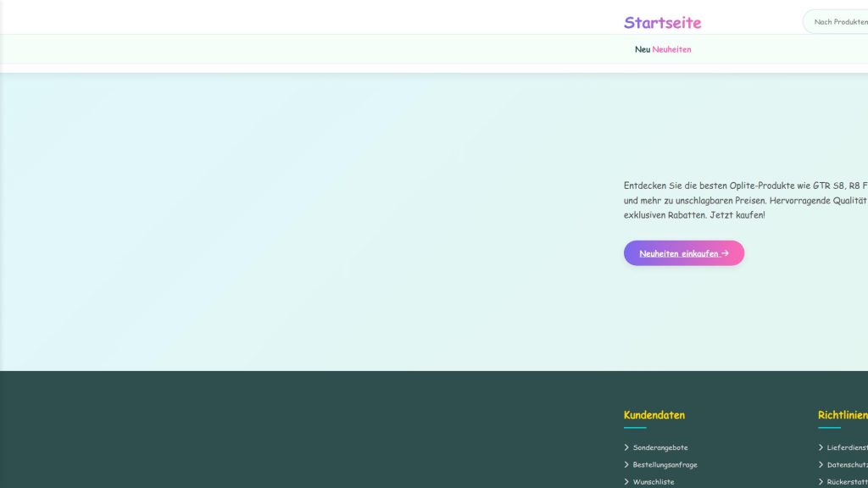Click the chevron icon beside Lieferdienst
Screen dimensions: 868x488
pos(821,447)
